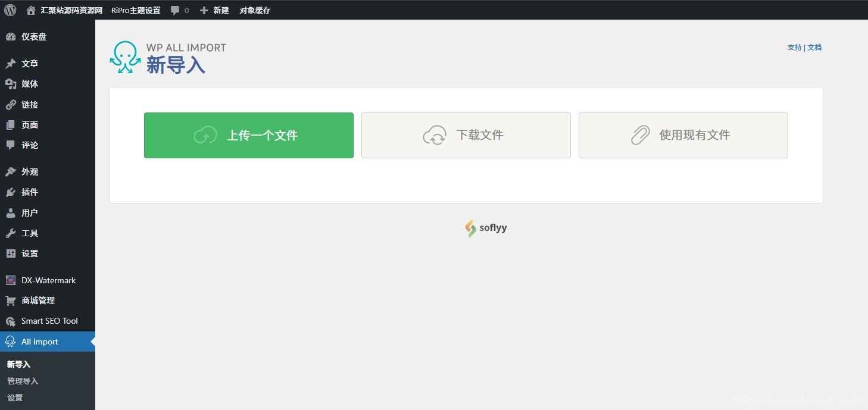Click the Smart SEO Tool cursor icon
Viewport: 868px width, 410px height.
coord(11,321)
